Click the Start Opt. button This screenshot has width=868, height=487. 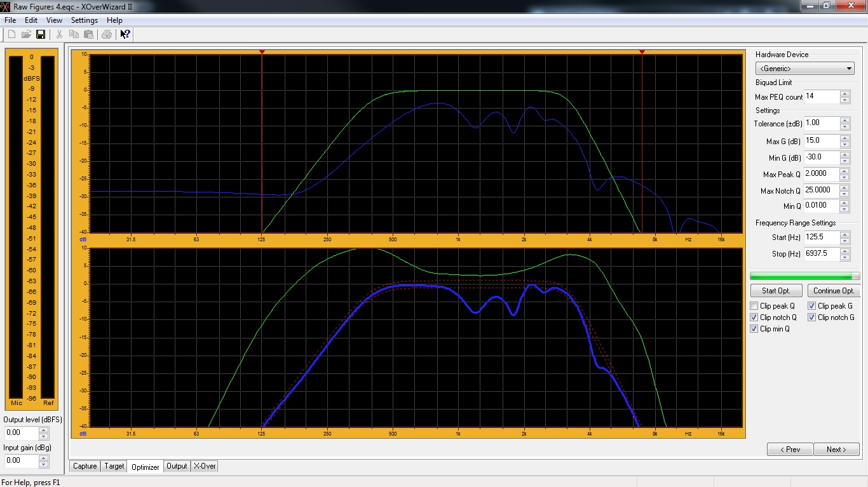pos(776,291)
